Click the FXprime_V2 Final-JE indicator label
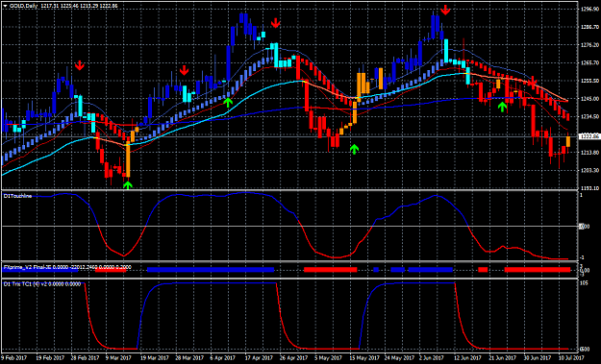Screen dimensions: 601x364 27,267
